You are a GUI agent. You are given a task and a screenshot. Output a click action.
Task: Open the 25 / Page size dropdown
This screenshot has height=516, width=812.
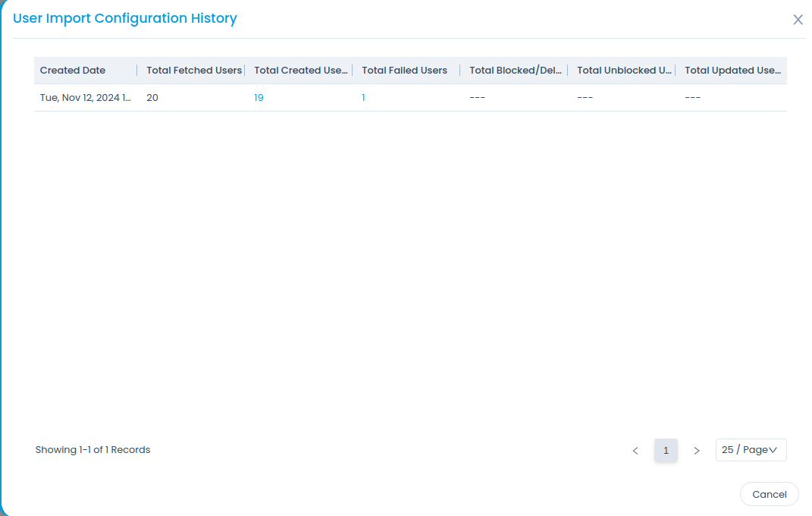coord(751,450)
